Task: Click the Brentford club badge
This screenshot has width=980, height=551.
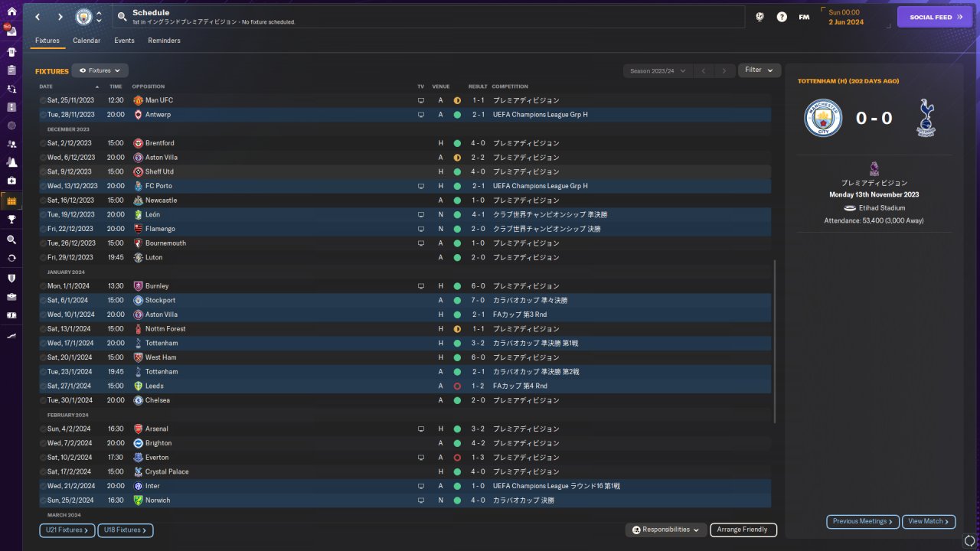Action: click(139, 143)
